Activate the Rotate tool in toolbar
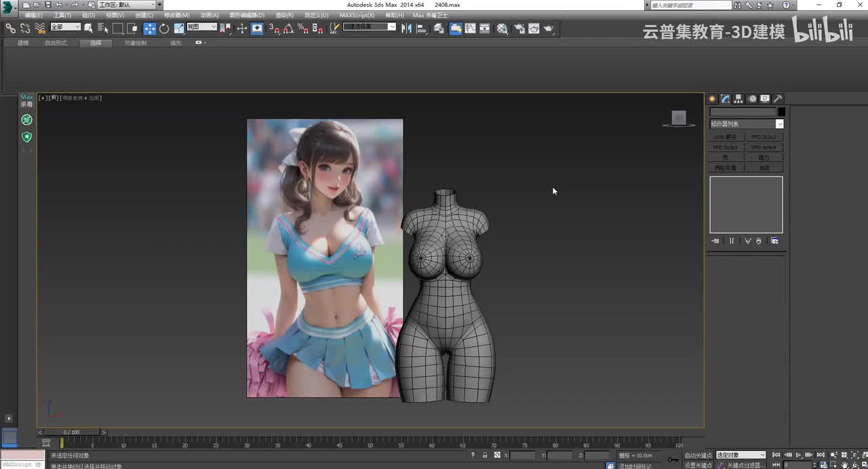 164,28
